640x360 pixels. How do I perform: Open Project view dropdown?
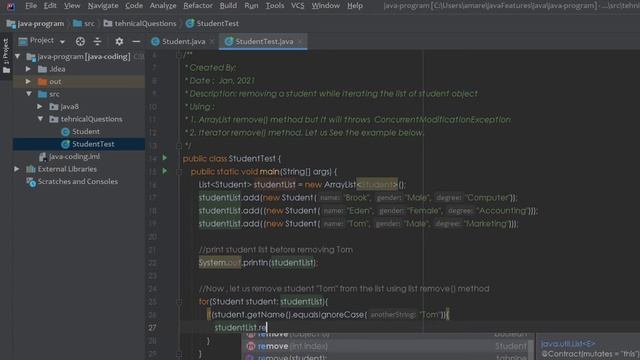[62, 42]
